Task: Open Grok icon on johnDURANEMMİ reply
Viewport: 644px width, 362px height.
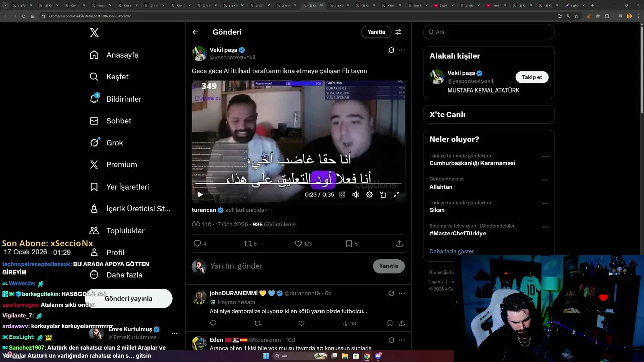Action: [x=391, y=293]
